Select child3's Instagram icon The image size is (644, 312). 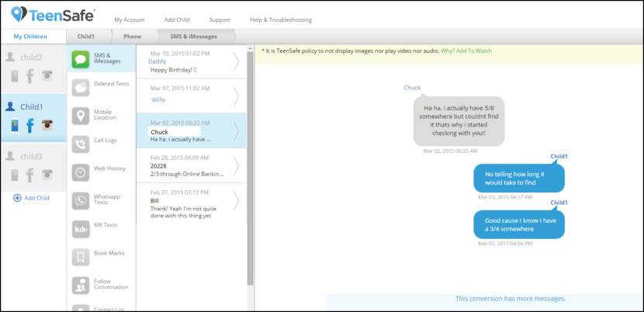[x=47, y=175]
